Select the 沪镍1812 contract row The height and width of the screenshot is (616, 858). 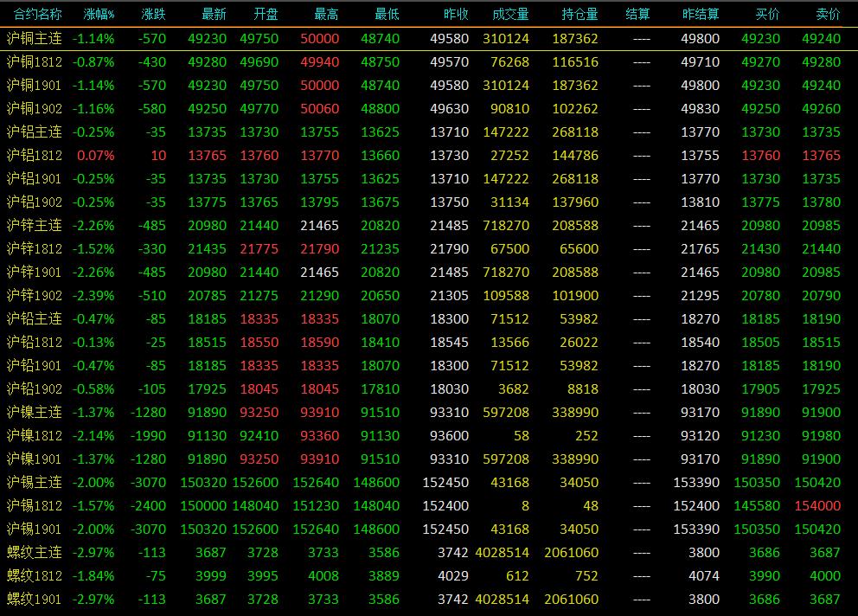pos(429,436)
